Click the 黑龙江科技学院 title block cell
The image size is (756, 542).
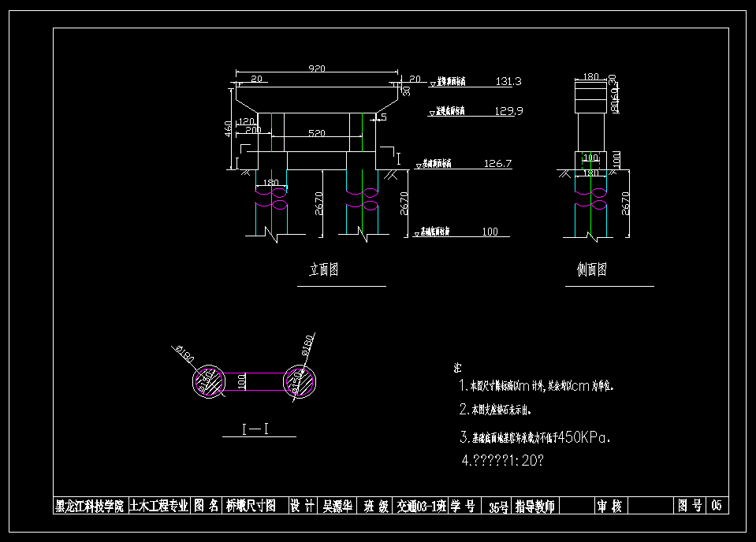click(89, 506)
